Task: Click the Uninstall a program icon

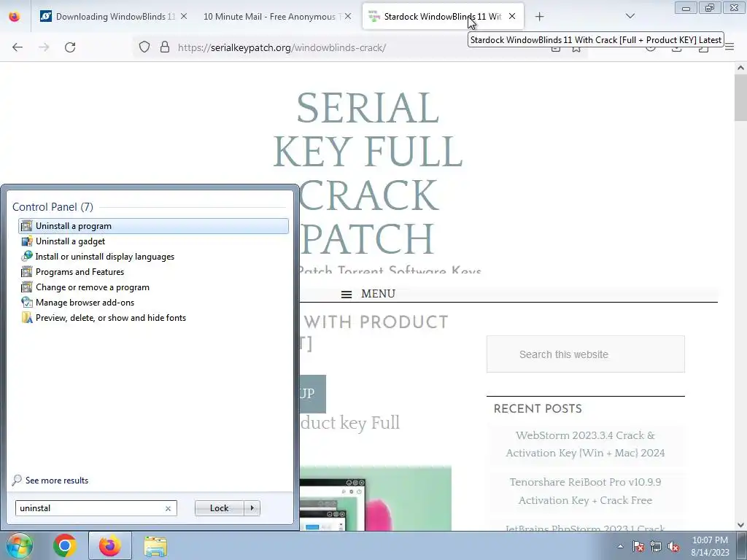Action: point(27,226)
